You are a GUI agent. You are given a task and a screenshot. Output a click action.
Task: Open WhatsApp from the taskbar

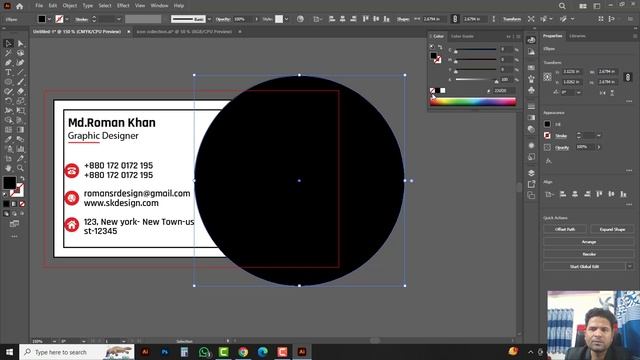[204, 352]
